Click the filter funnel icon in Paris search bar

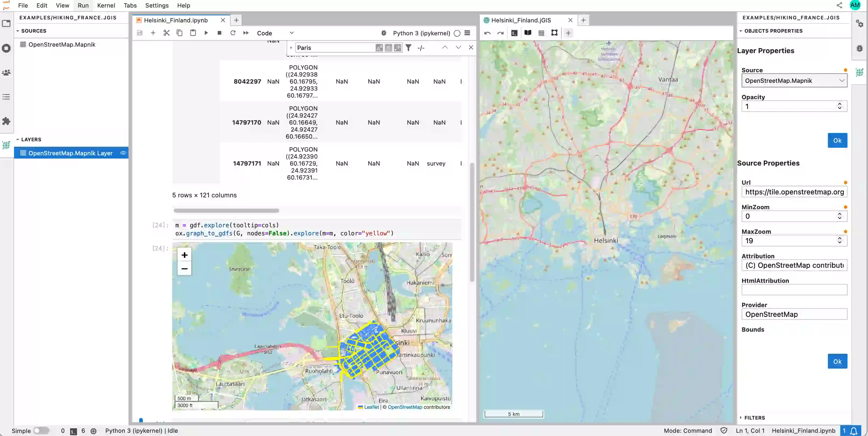(x=408, y=47)
